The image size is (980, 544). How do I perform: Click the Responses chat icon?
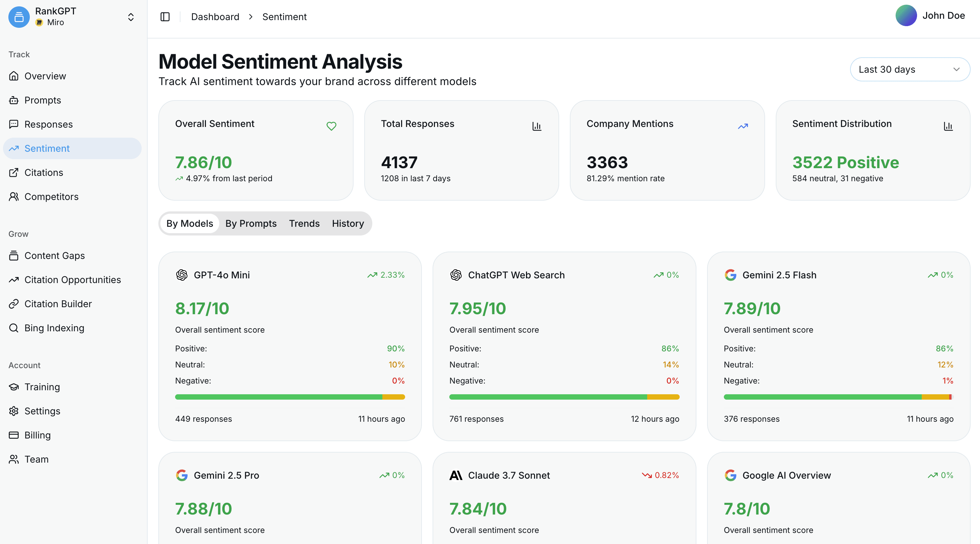pos(14,124)
